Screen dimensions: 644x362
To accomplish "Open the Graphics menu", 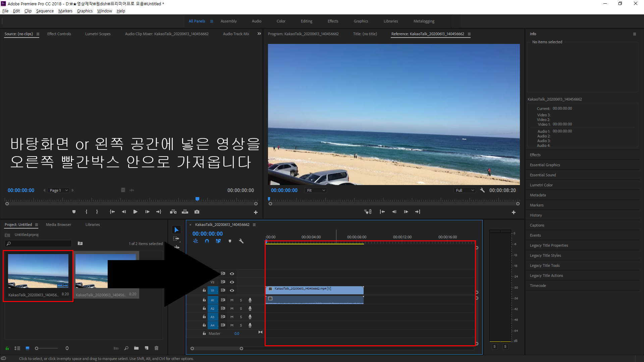I will point(85,11).
